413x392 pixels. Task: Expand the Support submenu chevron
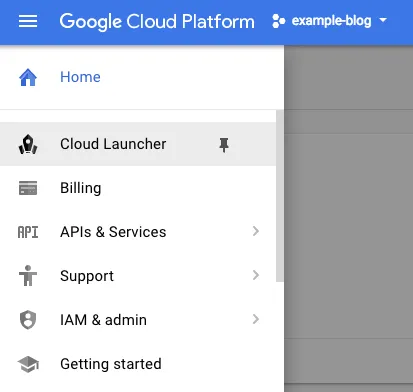pos(256,275)
